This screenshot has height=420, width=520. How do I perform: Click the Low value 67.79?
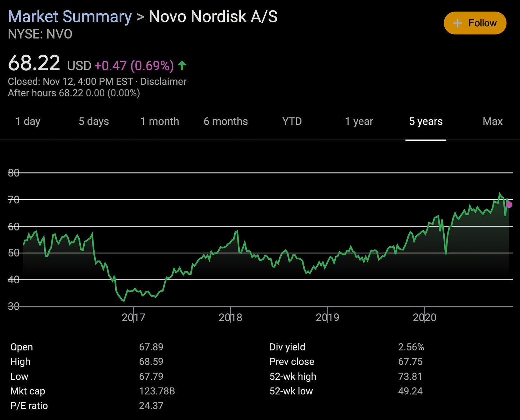tap(151, 376)
